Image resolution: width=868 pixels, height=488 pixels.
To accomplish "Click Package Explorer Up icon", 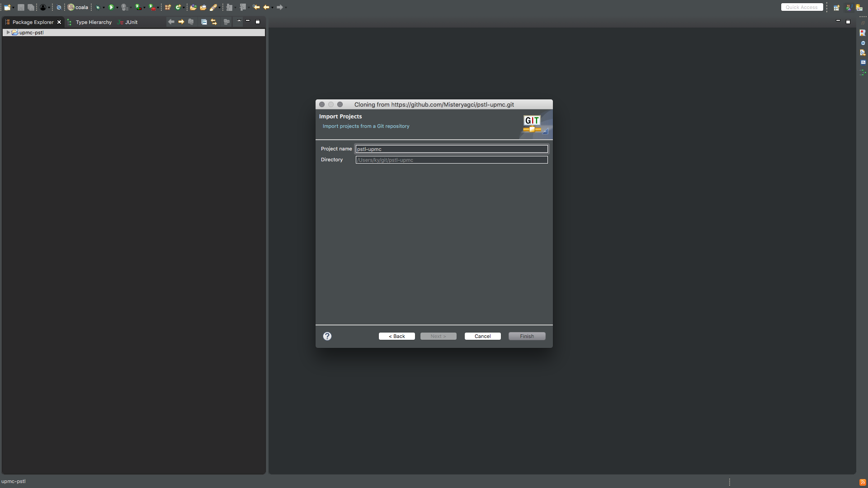I will coord(191,22).
